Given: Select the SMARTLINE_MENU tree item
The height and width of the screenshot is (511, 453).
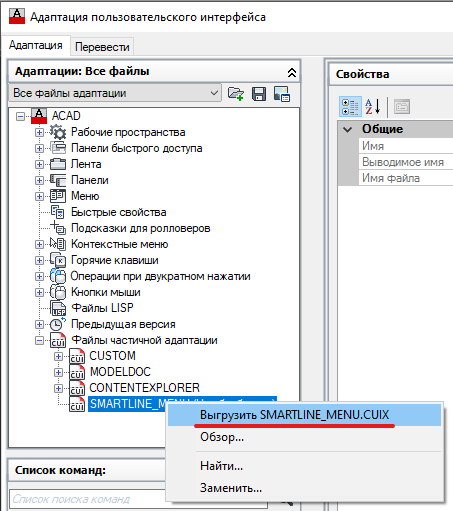Looking at the screenshot, I should tap(127, 404).
